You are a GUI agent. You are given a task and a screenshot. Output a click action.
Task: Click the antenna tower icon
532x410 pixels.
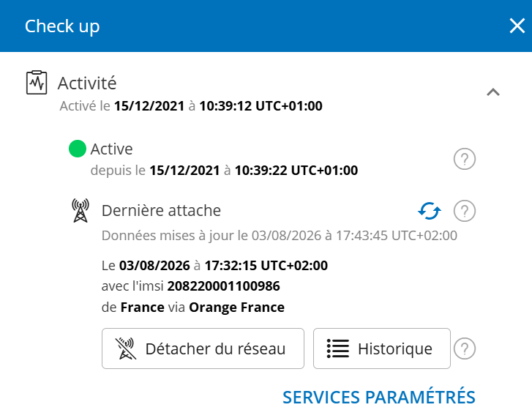point(80,210)
